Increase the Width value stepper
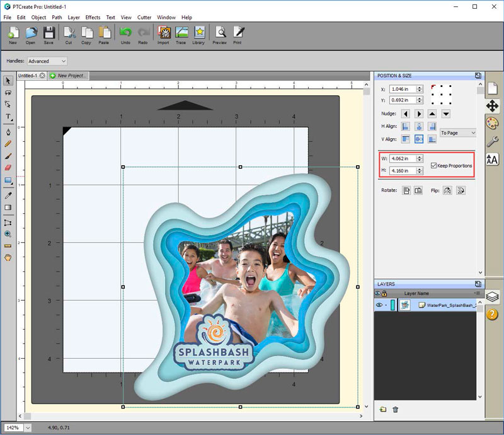 (420, 157)
